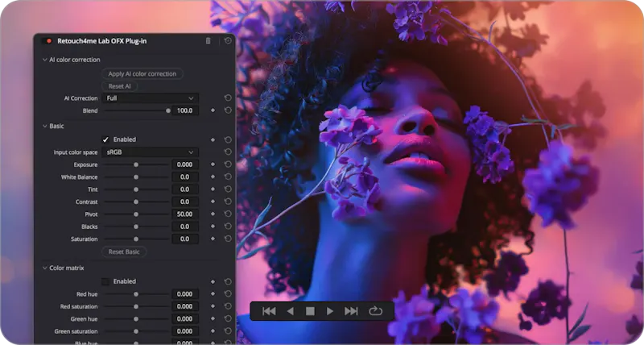
Task: Add keyframe for Exposure
Action: tap(213, 164)
